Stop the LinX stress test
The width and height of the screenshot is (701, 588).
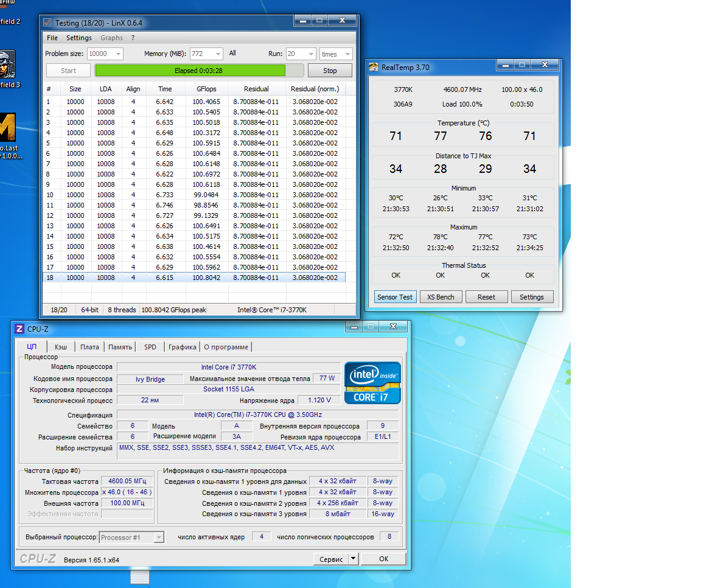pos(330,71)
